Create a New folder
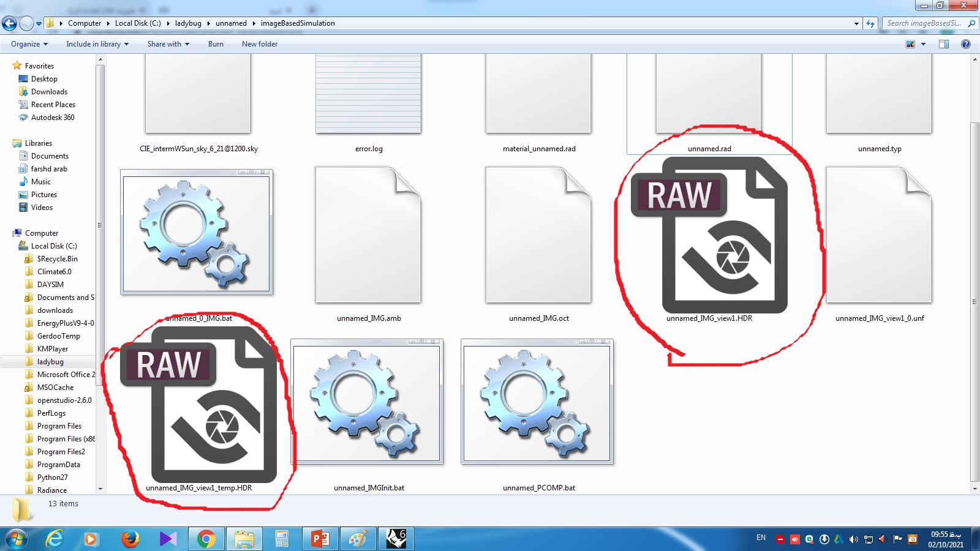The width and height of the screenshot is (980, 551). 260,44
